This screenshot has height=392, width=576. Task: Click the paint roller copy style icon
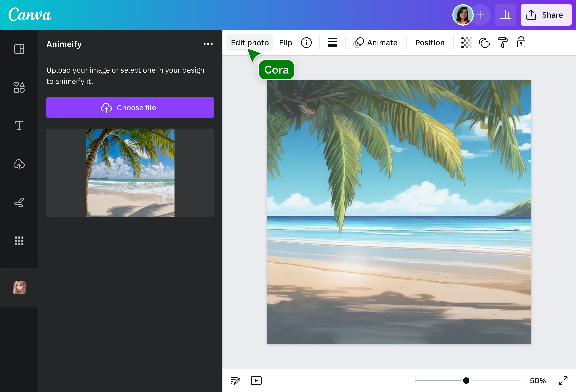[503, 42]
